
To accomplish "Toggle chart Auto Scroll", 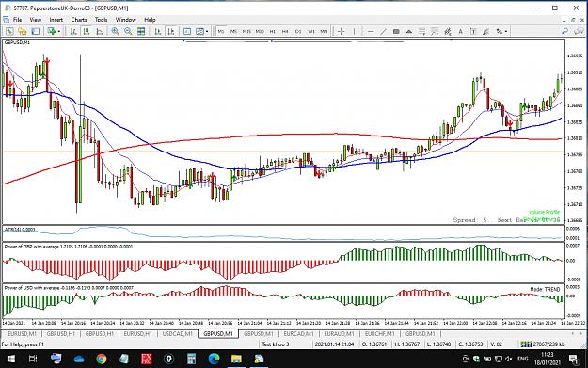I will [158, 31].
